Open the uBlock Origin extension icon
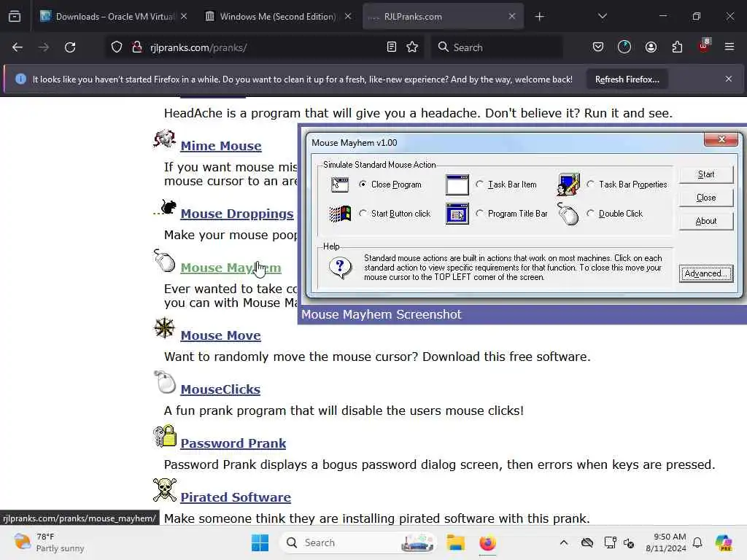 click(x=704, y=46)
